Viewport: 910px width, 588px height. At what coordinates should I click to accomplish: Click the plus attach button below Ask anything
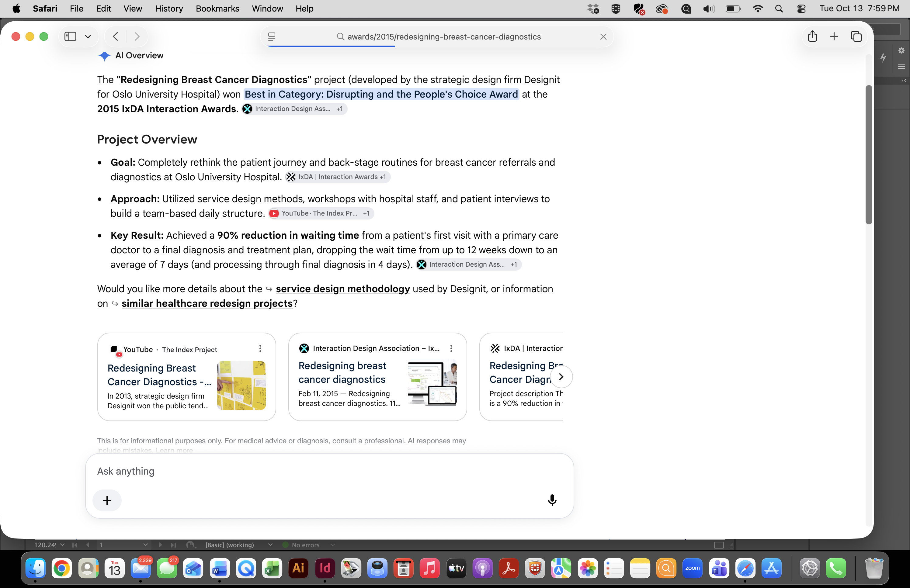coord(107,500)
